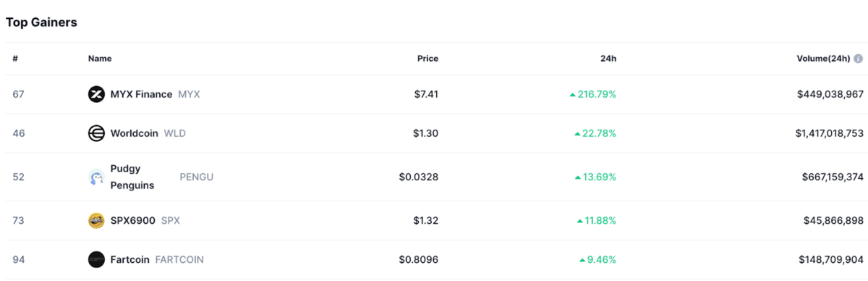Sort by the 24h column header
868x281 pixels.
608,59
